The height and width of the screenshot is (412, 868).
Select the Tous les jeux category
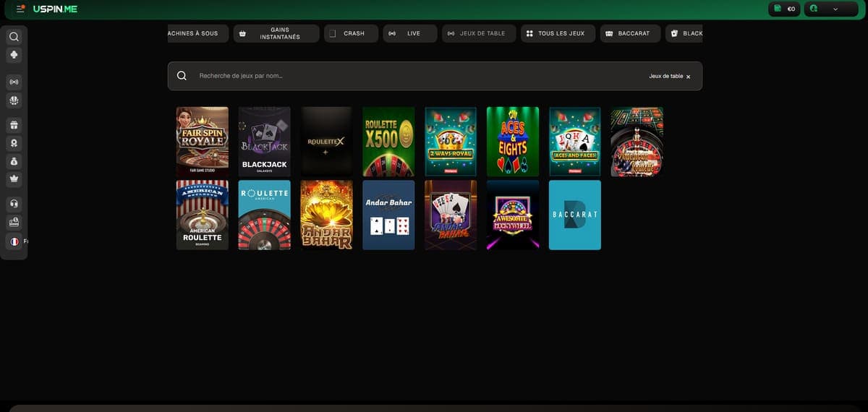558,33
